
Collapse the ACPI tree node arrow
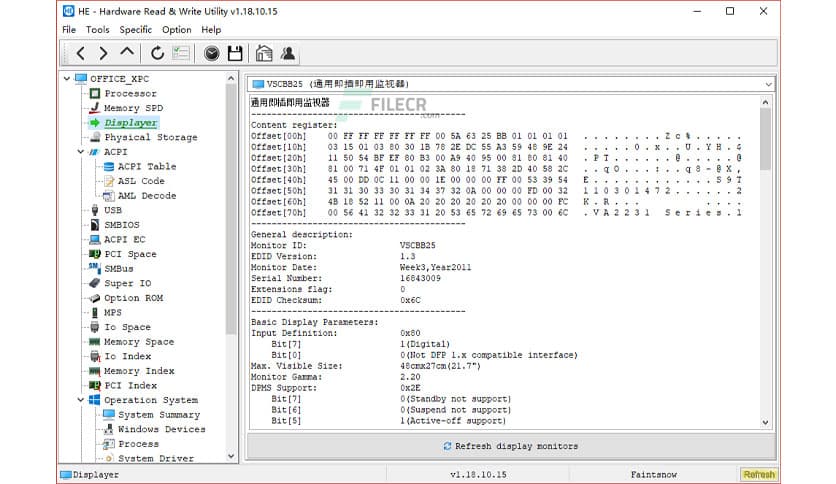click(81, 152)
